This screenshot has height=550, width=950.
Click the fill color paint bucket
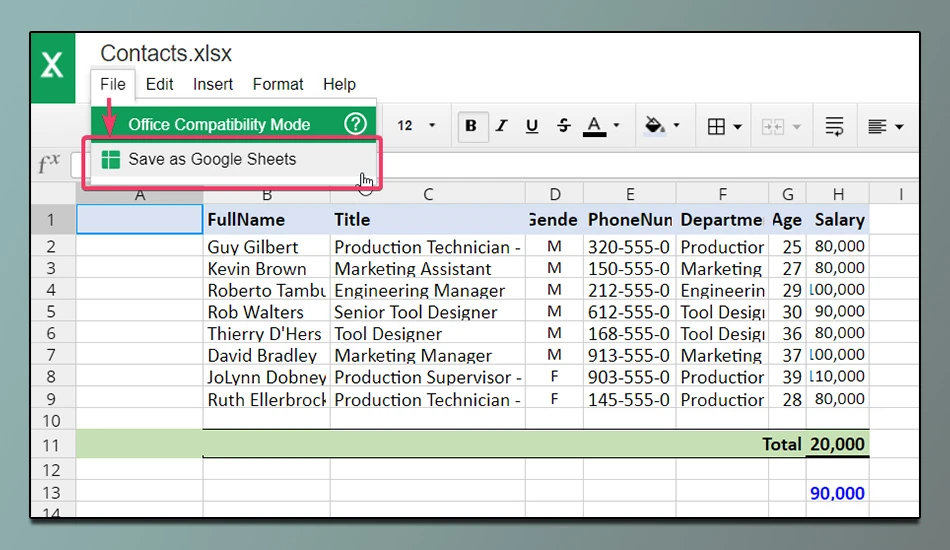[x=654, y=125]
